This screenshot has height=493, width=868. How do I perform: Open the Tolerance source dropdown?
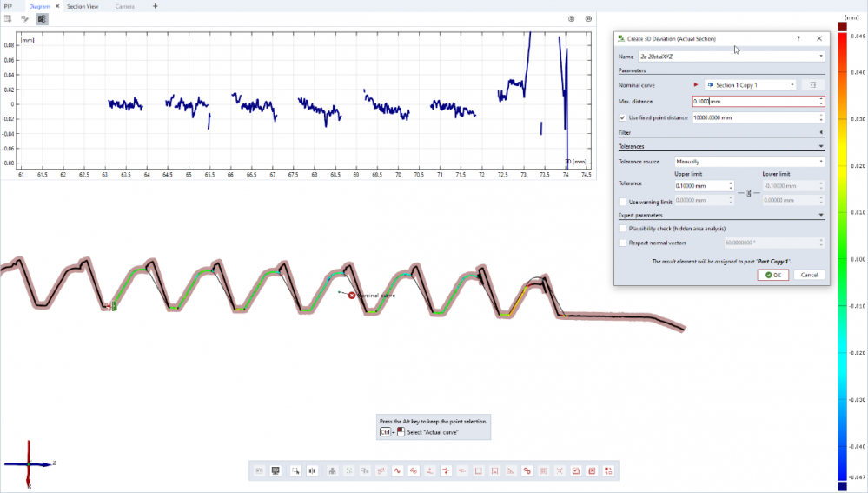click(x=749, y=162)
